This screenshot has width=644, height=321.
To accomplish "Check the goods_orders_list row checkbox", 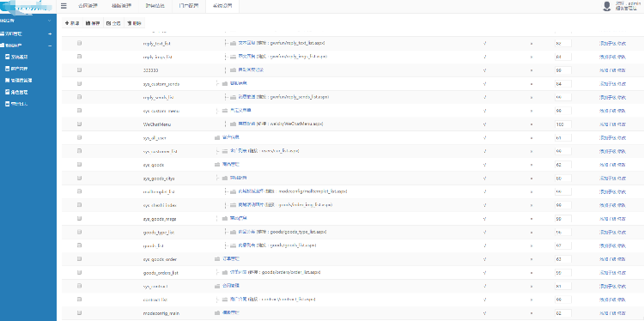I will click(79, 272).
